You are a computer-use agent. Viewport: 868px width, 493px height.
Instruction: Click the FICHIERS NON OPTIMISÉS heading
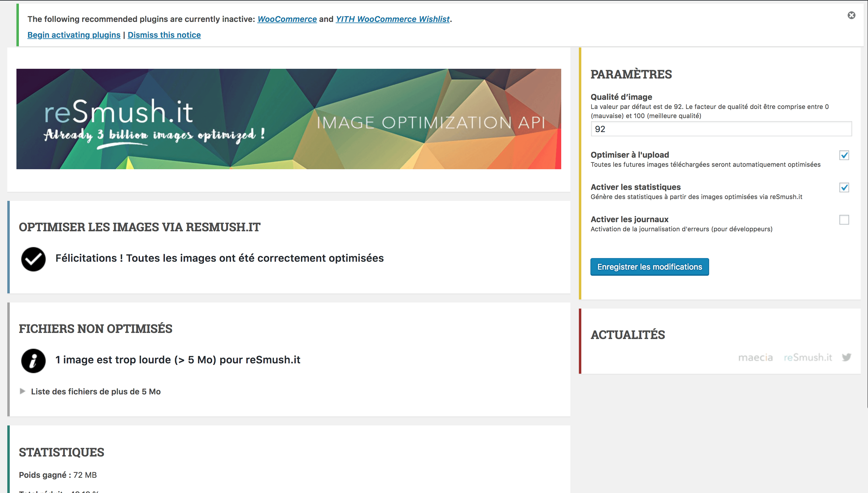(96, 328)
